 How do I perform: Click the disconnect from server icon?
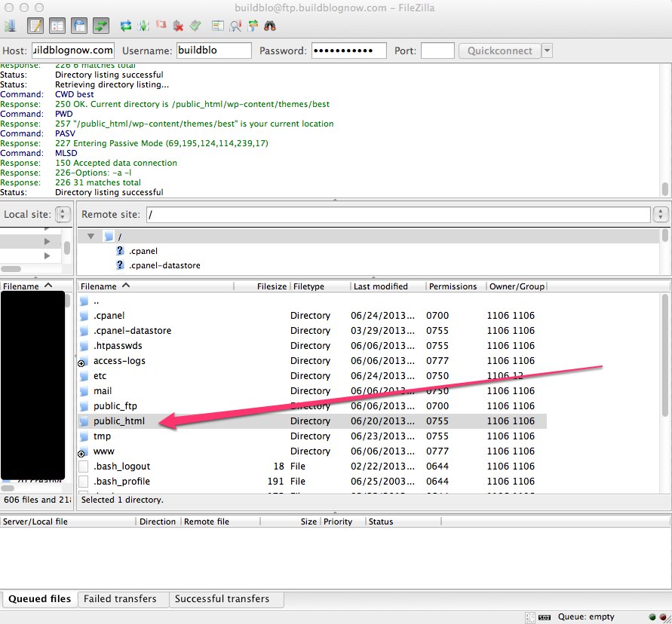(178, 26)
